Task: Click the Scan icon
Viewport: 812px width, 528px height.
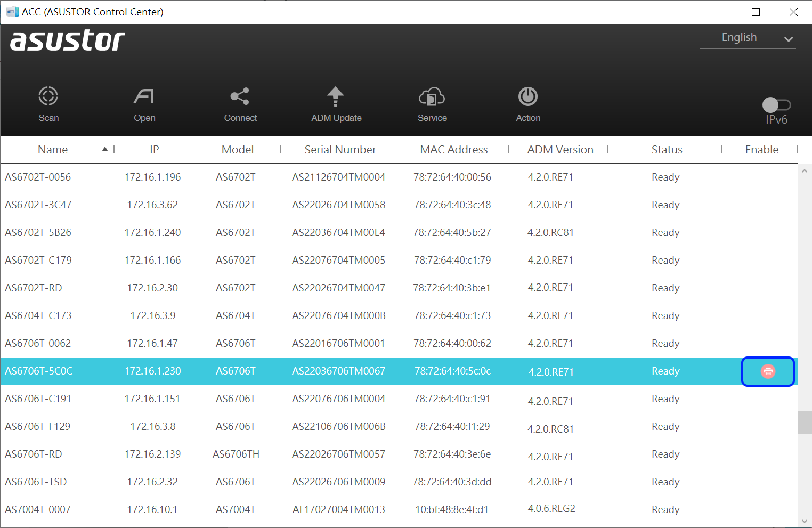Action: click(48, 96)
